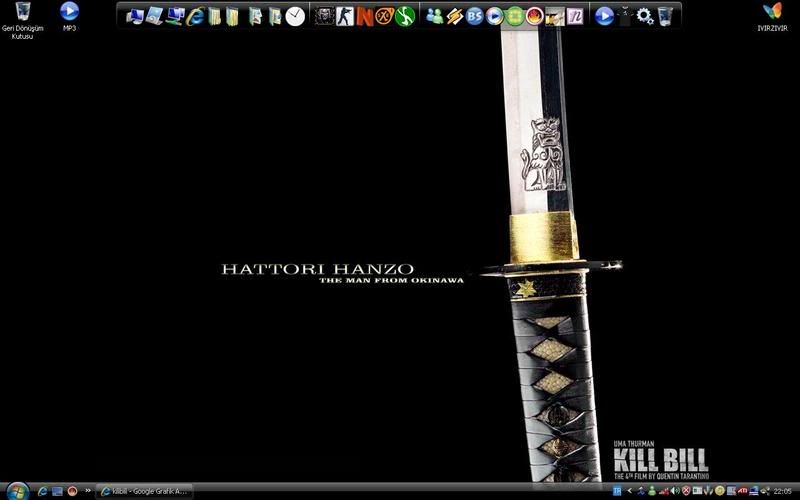Open the gear settings icon in the dock
The image size is (800, 500).
[x=645, y=16]
